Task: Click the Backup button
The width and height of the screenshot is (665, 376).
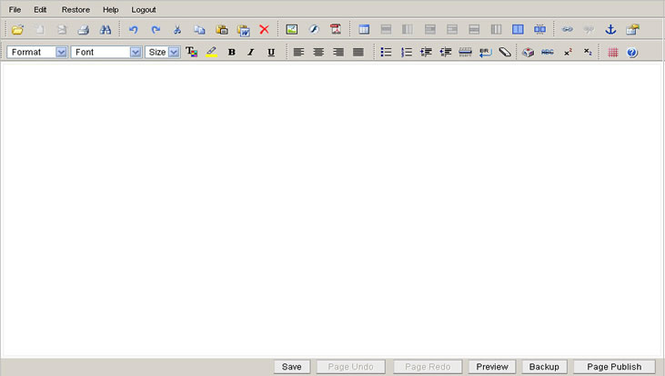Action: tap(544, 367)
